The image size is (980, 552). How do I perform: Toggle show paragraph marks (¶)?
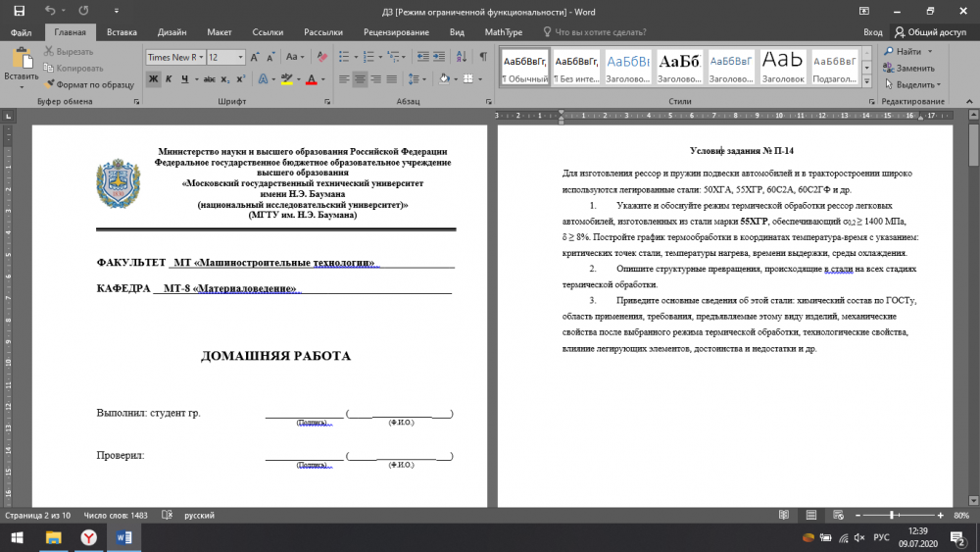(x=482, y=57)
